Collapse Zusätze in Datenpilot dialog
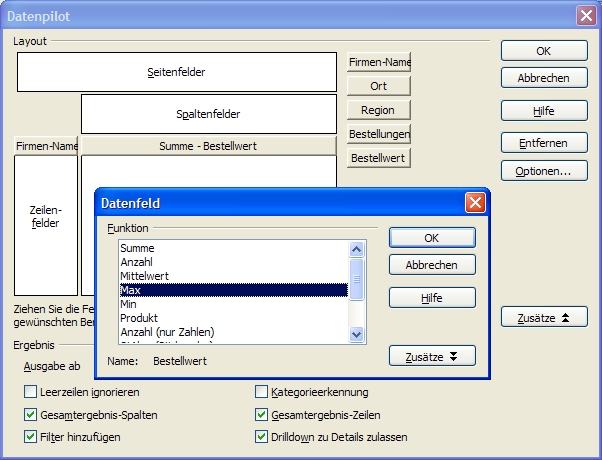The image size is (602, 460). tap(544, 317)
